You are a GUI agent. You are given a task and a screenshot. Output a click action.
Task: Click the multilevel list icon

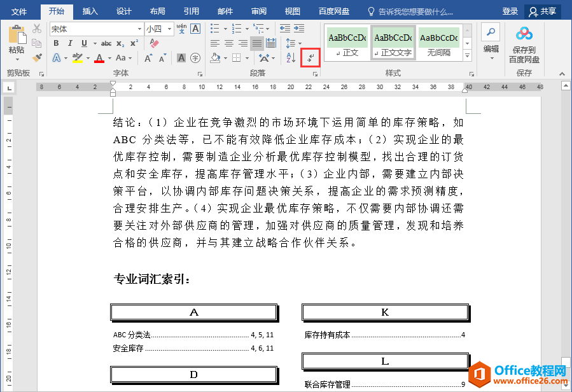click(x=258, y=29)
